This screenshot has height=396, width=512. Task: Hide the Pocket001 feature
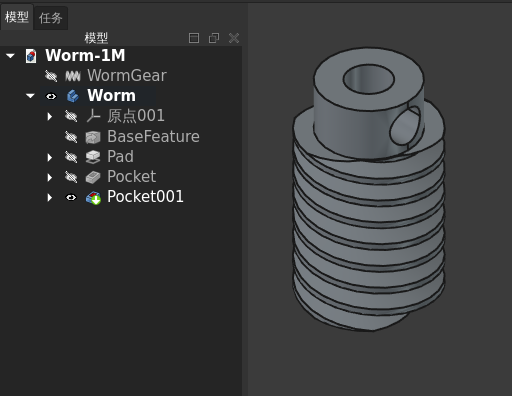[71, 198]
